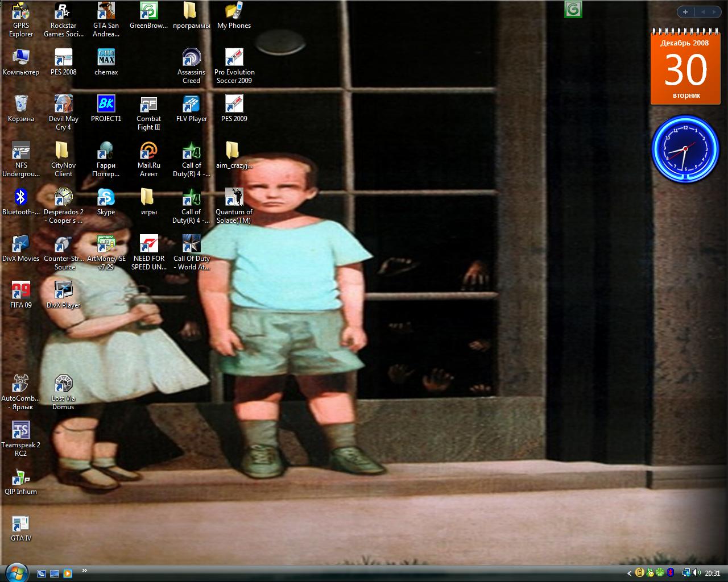This screenshot has height=582, width=728.
Task: Open the DivX Player shortcut
Action: 64,295
